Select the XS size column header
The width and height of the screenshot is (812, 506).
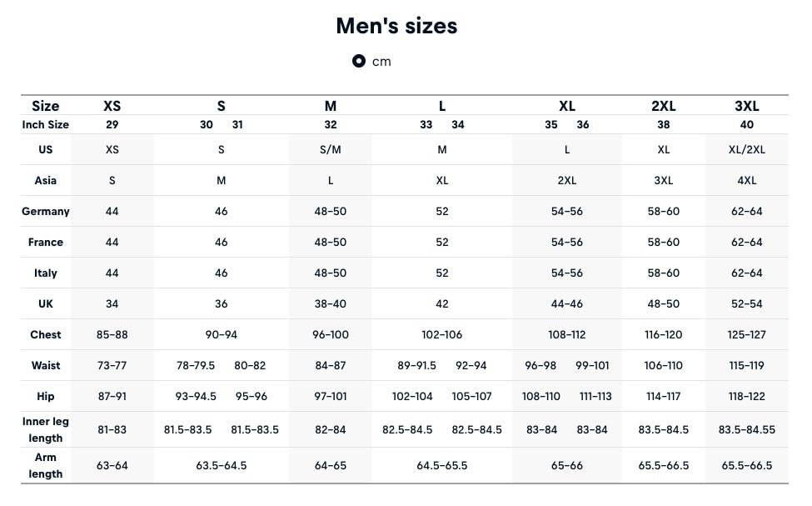pos(112,106)
